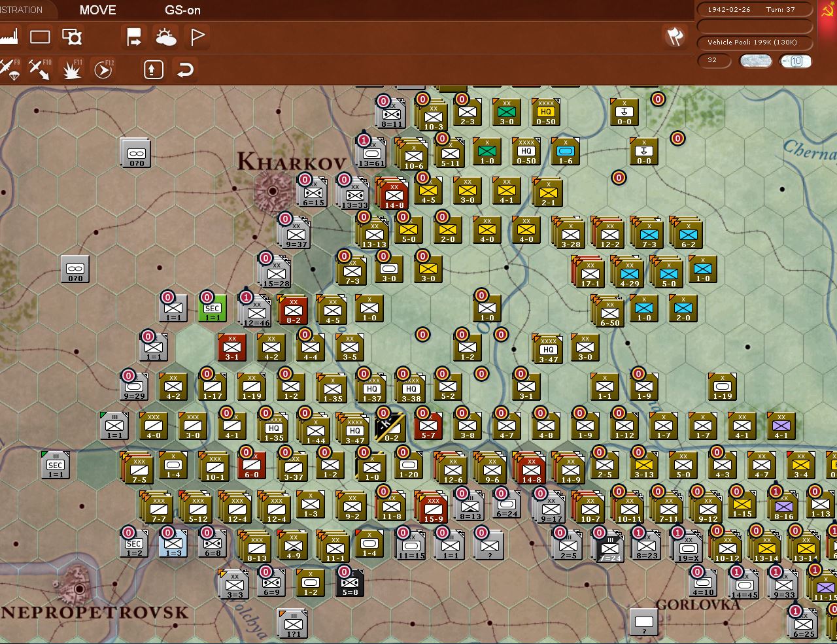The image size is (837, 644).
Task: Show the weather sun-and-cloud icon
Action: pyautogui.click(x=166, y=37)
